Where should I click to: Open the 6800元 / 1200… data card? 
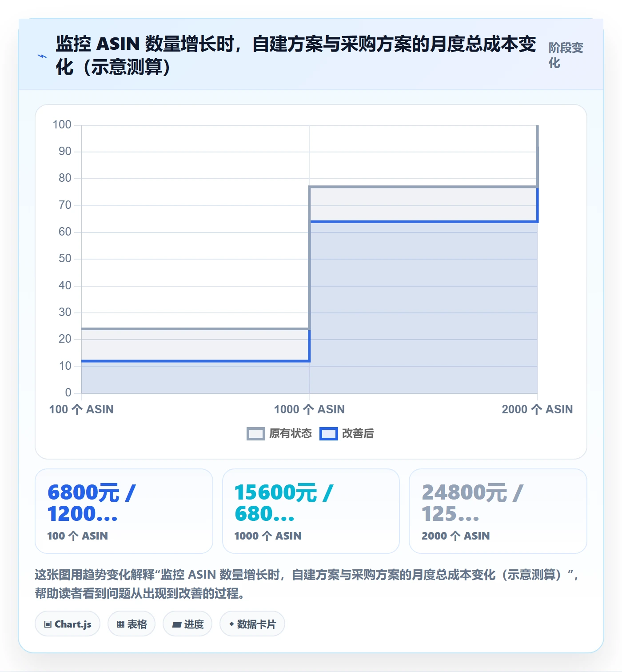[124, 511]
